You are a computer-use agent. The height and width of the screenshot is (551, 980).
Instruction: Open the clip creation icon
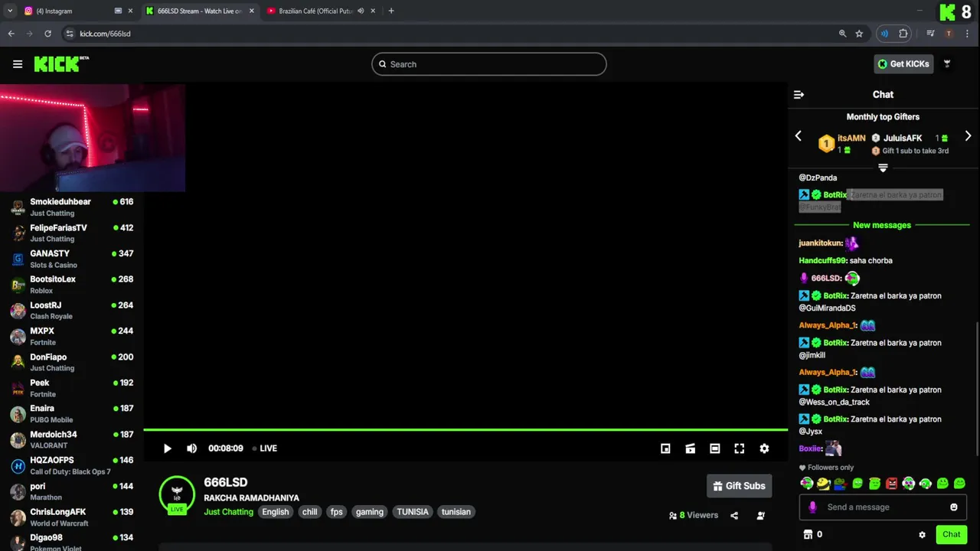pyautogui.click(x=690, y=448)
